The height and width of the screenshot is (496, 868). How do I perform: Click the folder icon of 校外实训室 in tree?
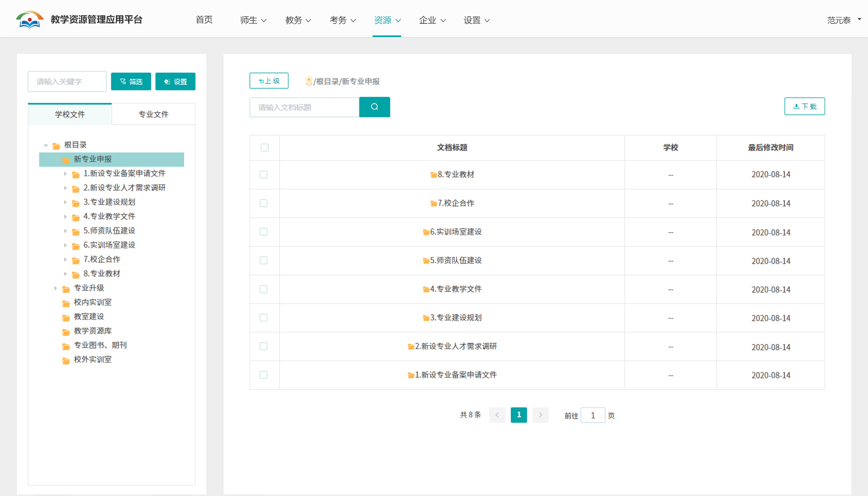tap(66, 360)
